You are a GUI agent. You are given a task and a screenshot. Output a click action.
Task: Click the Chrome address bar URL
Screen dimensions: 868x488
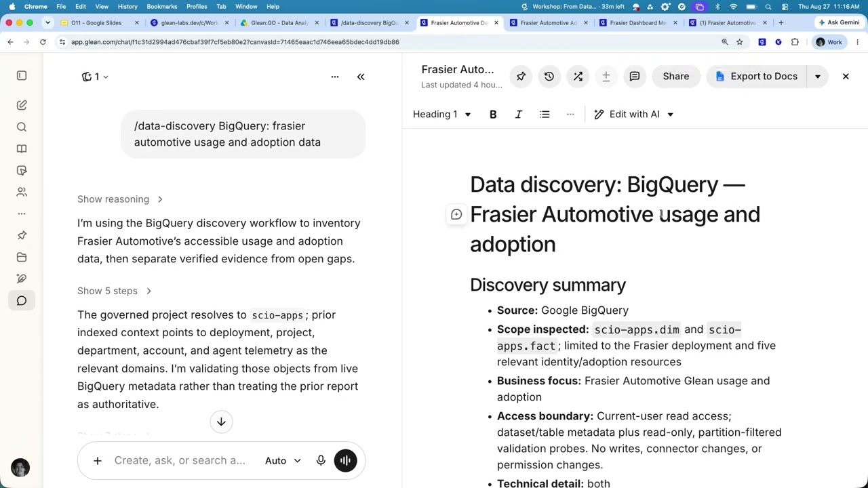pyautogui.click(x=235, y=42)
